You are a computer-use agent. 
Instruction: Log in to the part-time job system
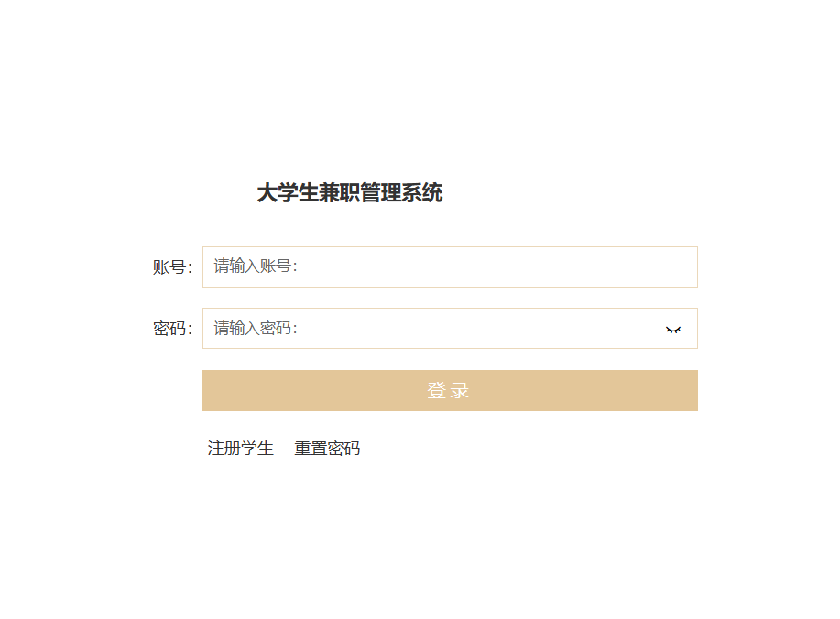[x=450, y=391]
